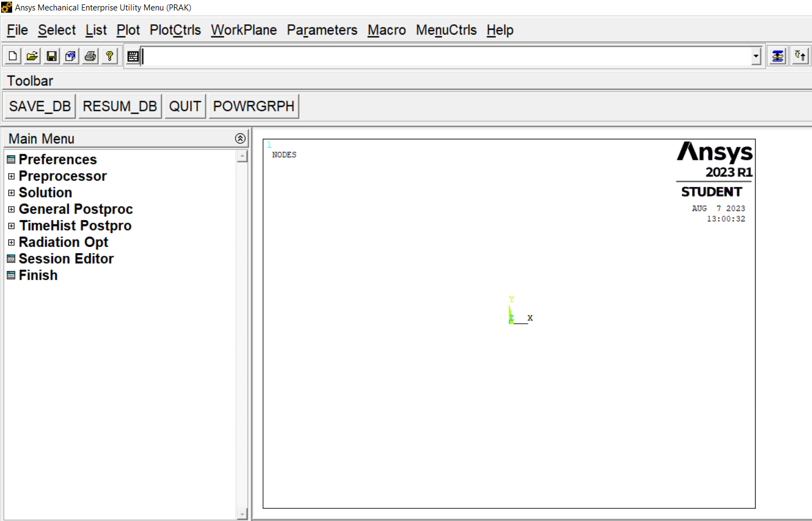Click the RESUM_DB toolbar button

pos(120,106)
